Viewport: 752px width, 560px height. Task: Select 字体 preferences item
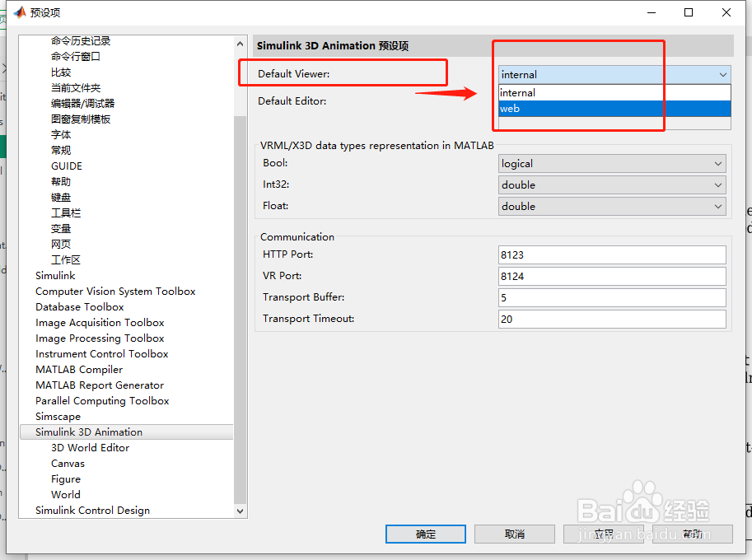(61, 135)
